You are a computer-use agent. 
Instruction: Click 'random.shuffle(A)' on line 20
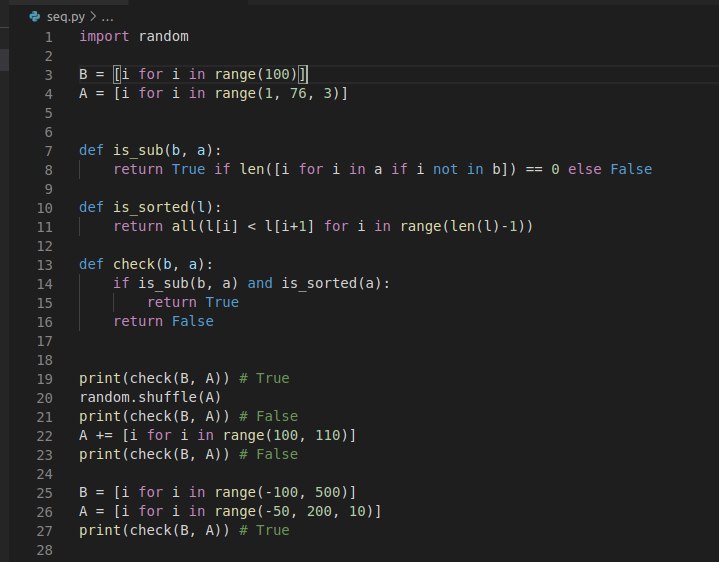(x=150, y=397)
